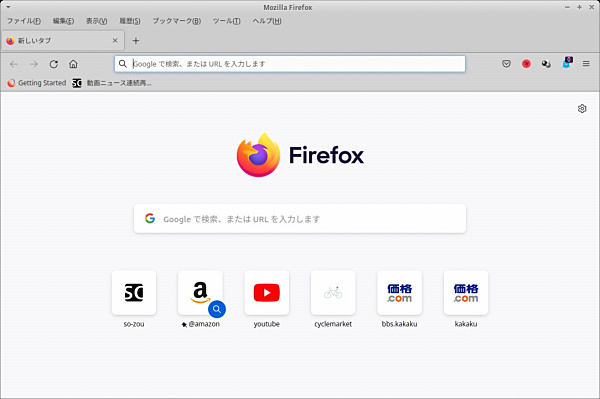This screenshot has height=399, width=600.
Task: Open the ブックマーク(B) menu
Action: (177, 21)
